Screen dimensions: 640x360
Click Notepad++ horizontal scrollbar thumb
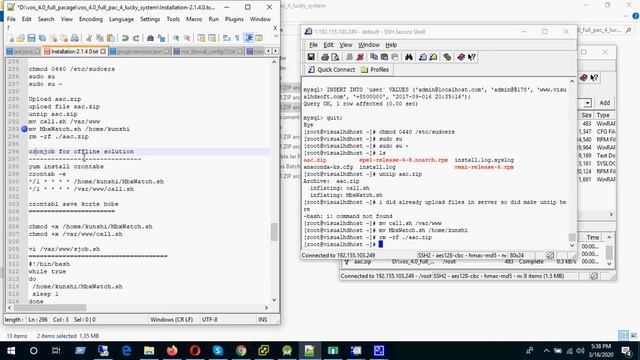pyautogui.click(x=50, y=307)
